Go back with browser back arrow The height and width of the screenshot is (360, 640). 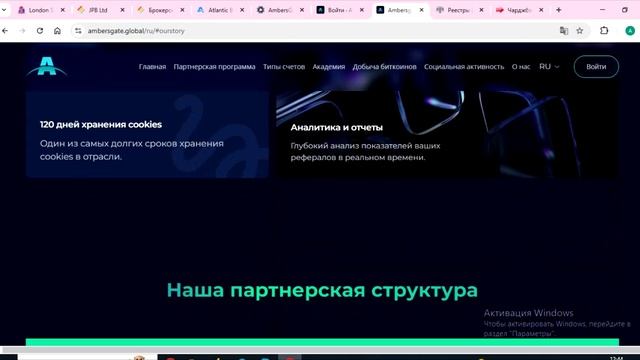pos(5,31)
